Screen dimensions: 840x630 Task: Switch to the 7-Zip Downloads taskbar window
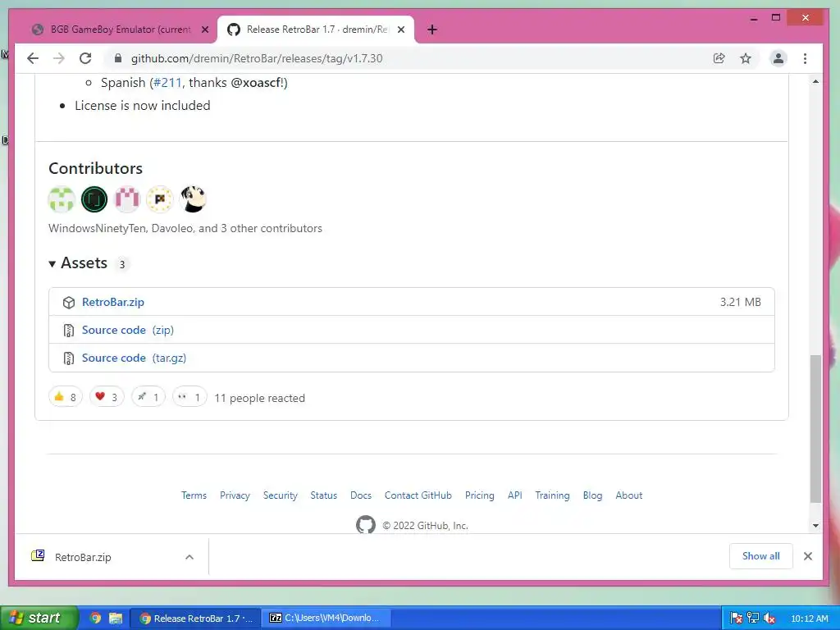click(x=327, y=619)
